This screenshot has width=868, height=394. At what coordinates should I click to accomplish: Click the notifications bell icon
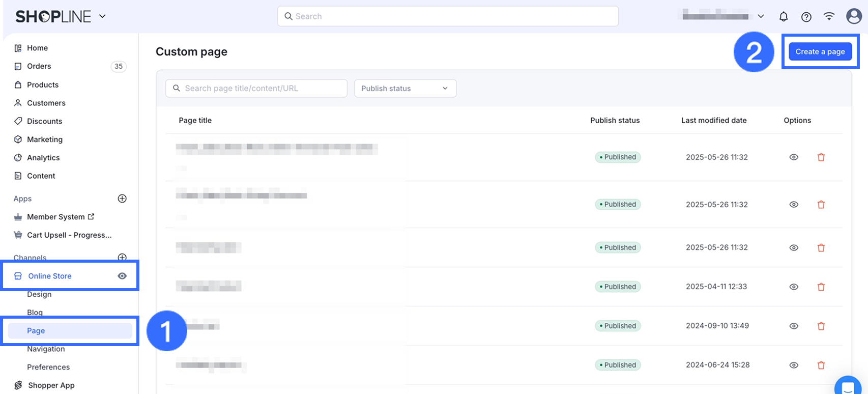(784, 17)
